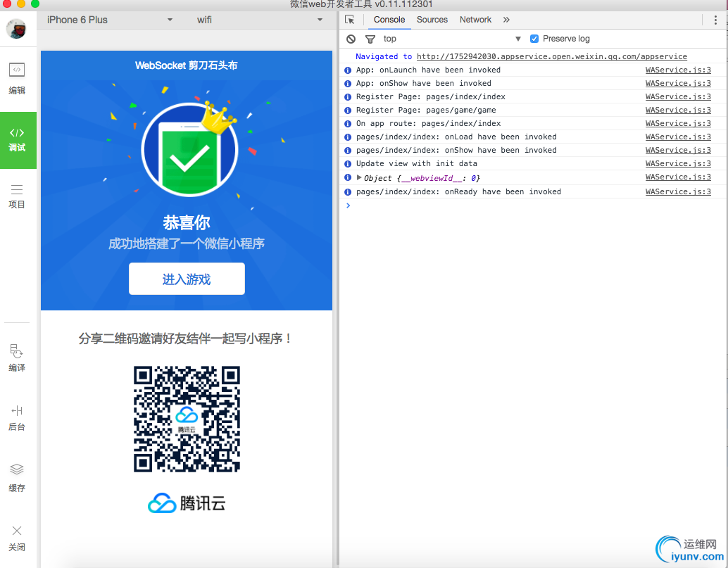Click the 腾讯云 cloud logo below QR code
The height and width of the screenshot is (568, 728).
pyautogui.click(x=187, y=503)
